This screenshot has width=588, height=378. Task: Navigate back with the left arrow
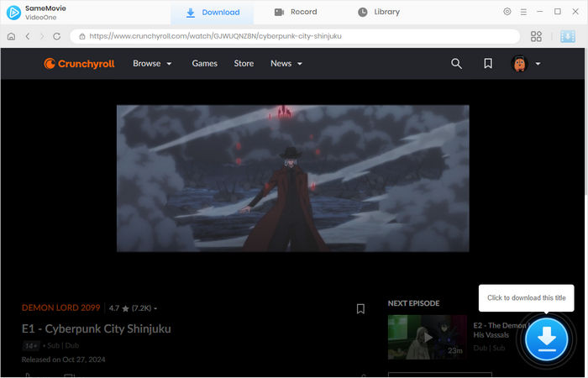(x=28, y=36)
